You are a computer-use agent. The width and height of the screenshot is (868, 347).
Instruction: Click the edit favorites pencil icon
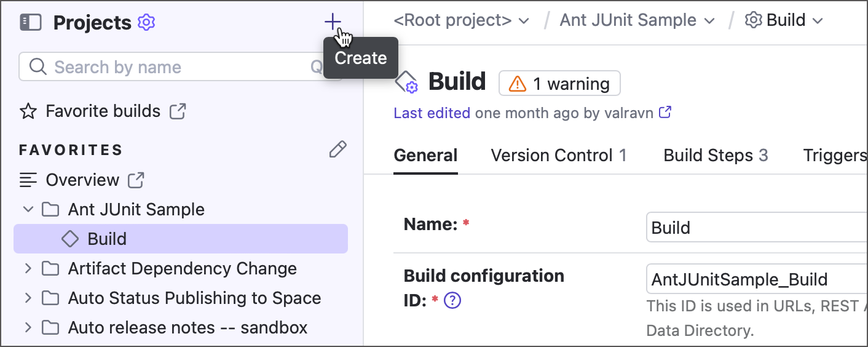[x=337, y=150]
